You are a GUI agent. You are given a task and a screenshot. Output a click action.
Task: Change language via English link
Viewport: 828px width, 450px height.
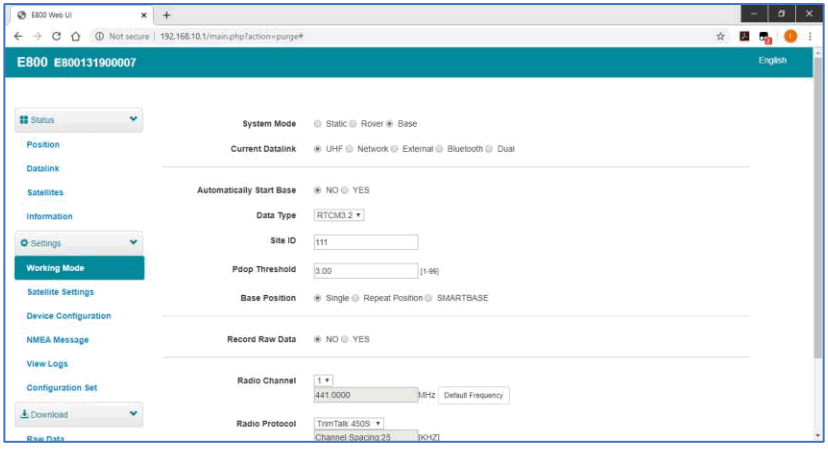pos(773,60)
